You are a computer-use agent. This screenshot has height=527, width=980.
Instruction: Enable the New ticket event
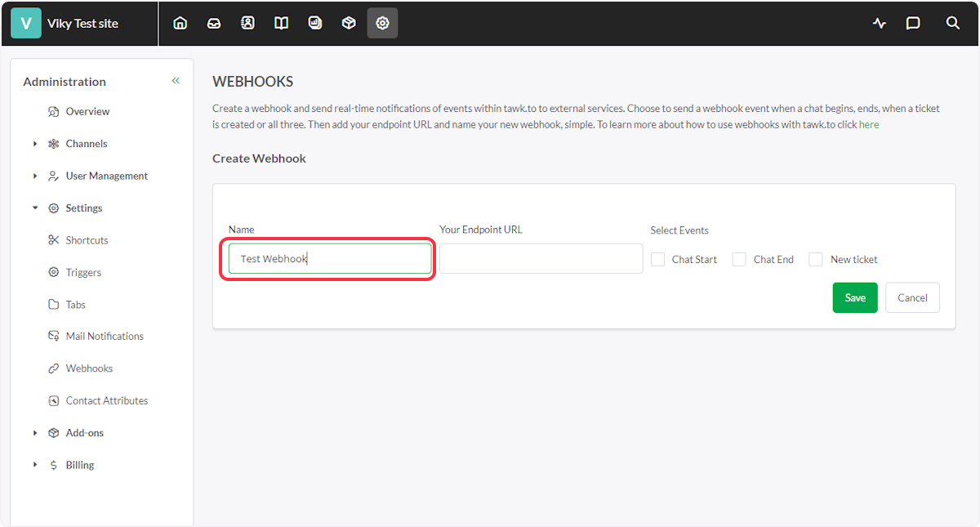816,259
